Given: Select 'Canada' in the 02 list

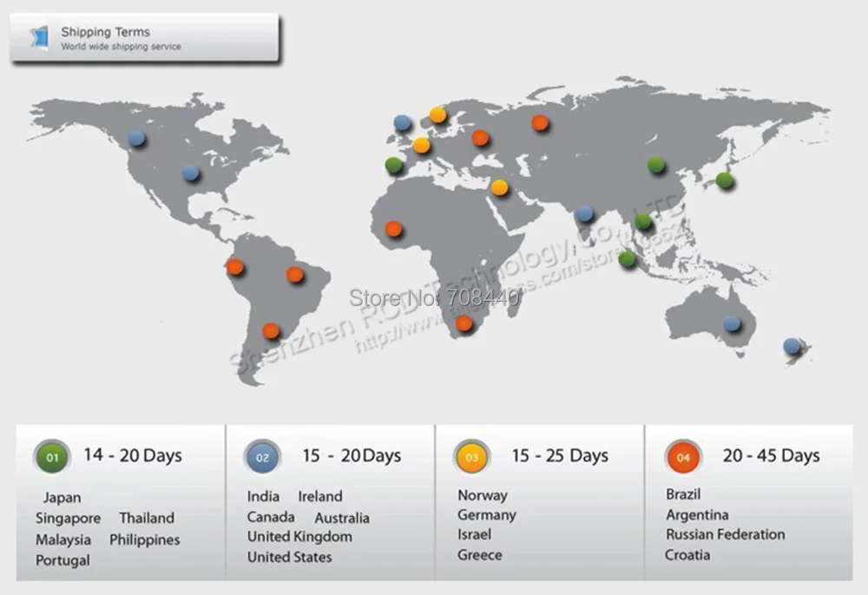Looking at the screenshot, I should click(271, 516).
